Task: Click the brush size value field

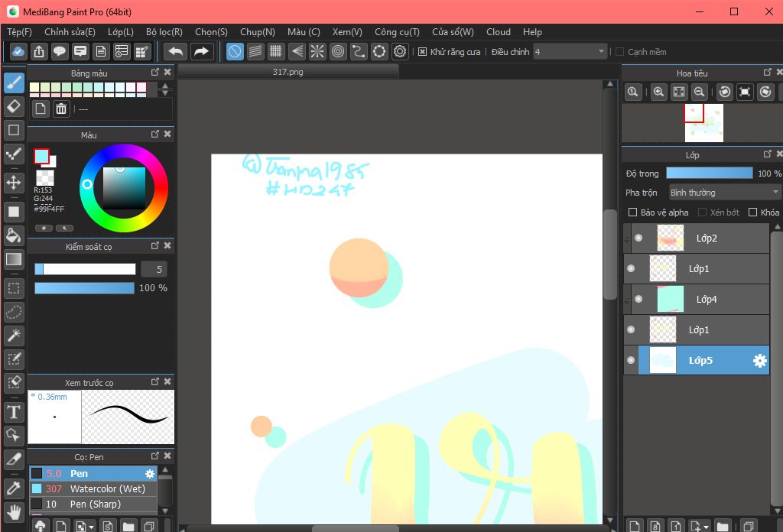Action: (154, 270)
